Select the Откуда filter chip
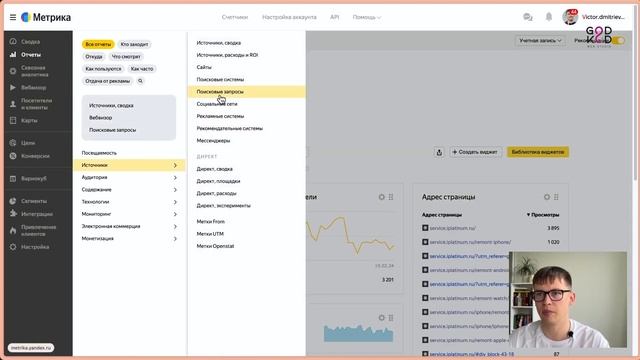 tap(94, 56)
